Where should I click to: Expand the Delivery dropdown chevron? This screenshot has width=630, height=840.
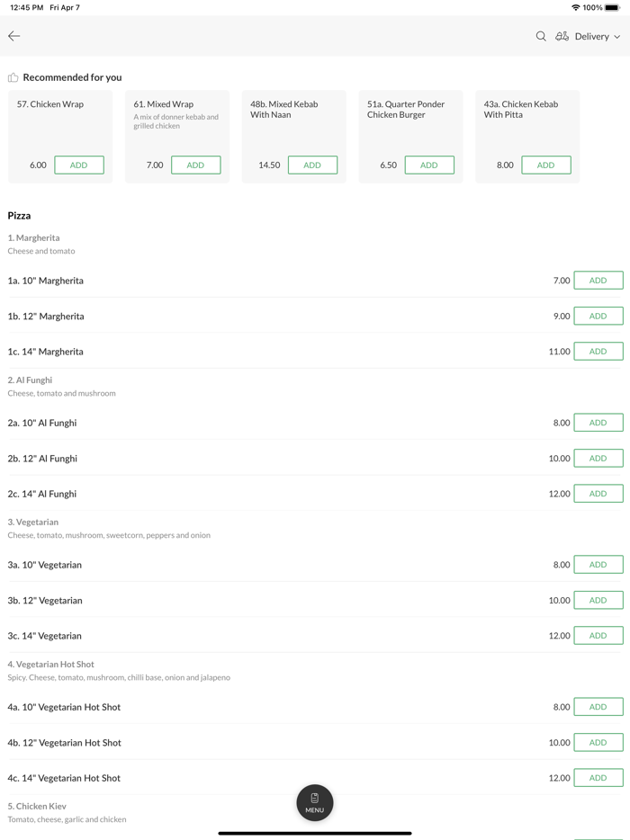pos(617,37)
